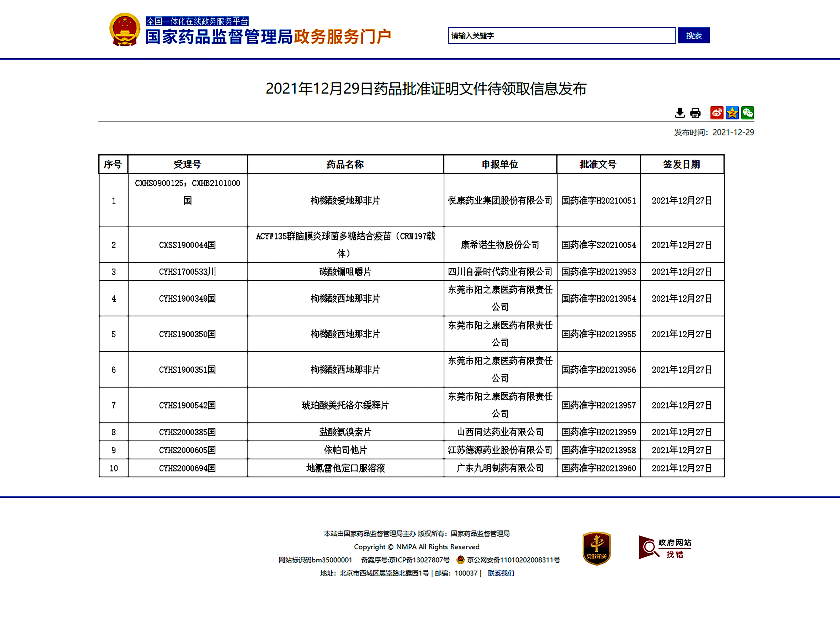
Task: Click the 党政机关 badge icon
Action: click(596, 548)
